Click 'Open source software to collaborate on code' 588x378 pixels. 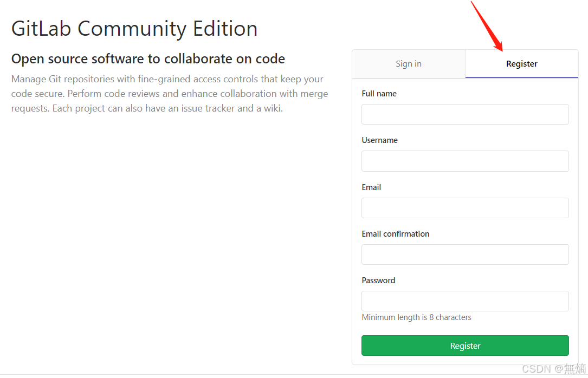click(148, 59)
